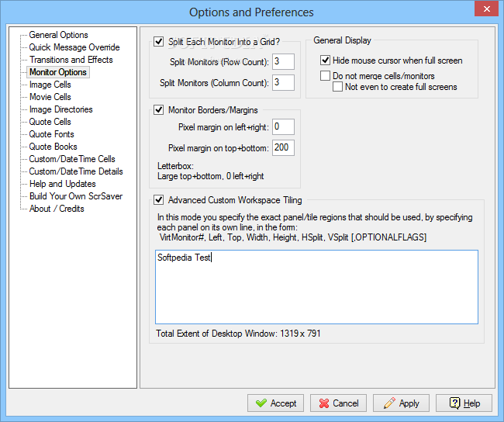Select Transitions and Effects tree item
The image size is (504, 422).
[71, 60]
